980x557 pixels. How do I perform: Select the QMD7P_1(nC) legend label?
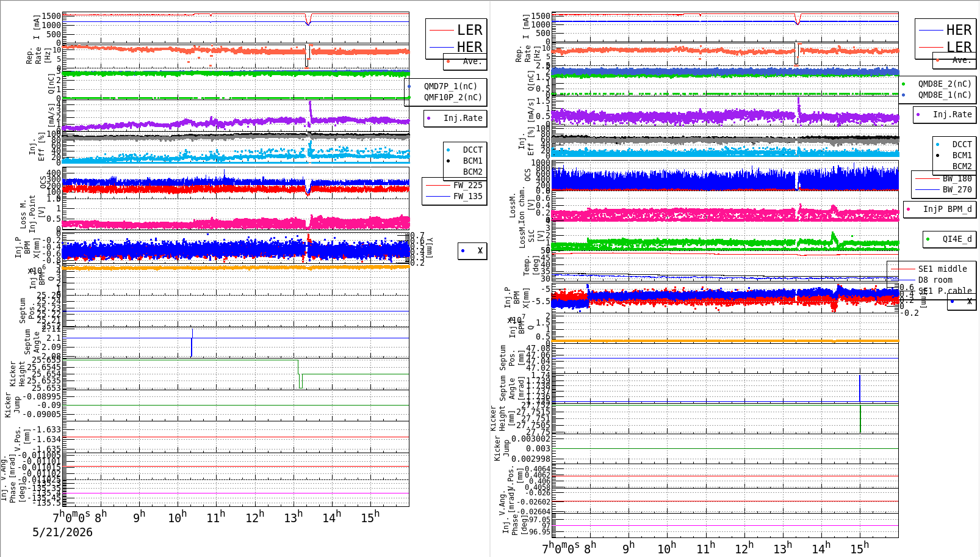click(x=450, y=86)
